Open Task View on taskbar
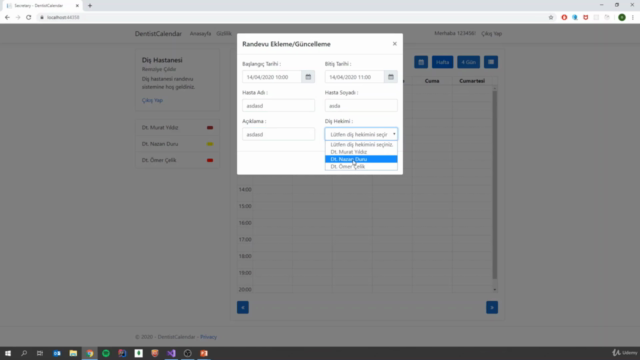Screen dimensions: 640x360 point(40,353)
